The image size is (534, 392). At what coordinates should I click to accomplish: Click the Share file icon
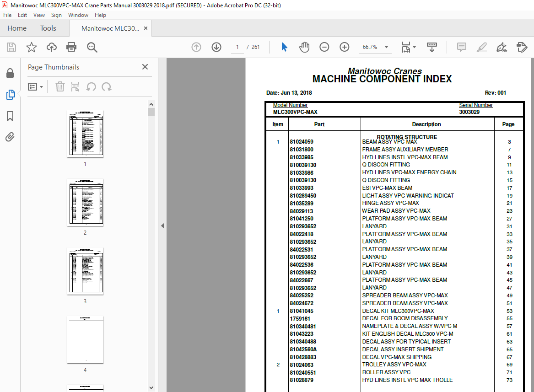(522, 47)
